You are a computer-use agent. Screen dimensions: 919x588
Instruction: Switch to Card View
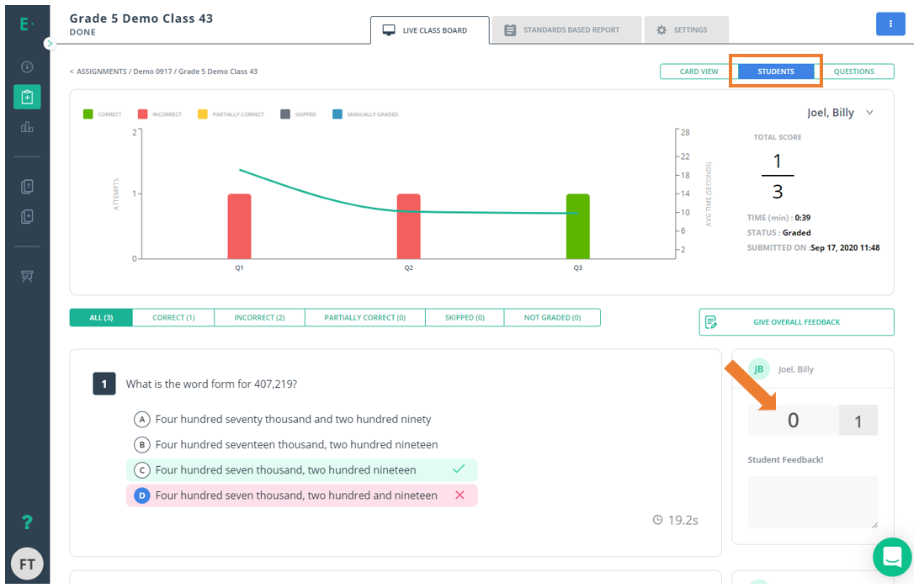[x=699, y=72]
